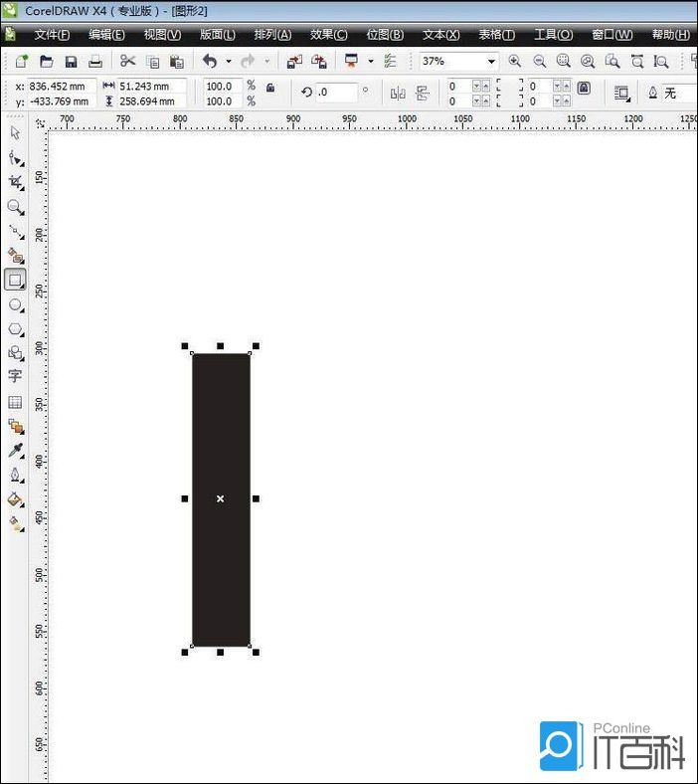The image size is (698, 784).
Task: Expand the application launcher dropdown arrow
Action: [370, 61]
